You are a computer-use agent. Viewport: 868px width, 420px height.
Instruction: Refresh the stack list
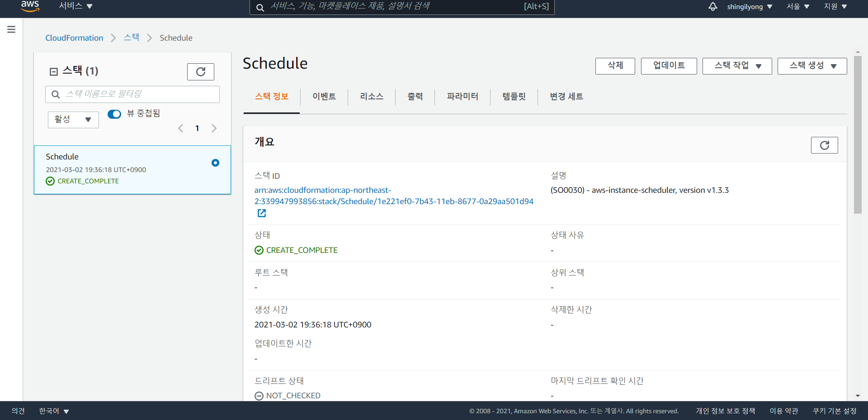pos(201,71)
